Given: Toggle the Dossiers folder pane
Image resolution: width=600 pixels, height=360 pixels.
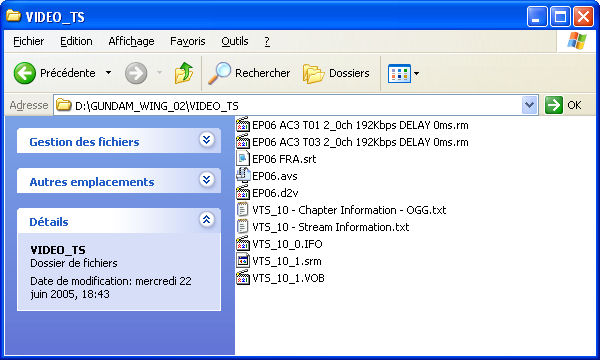Looking at the screenshot, I should pyautogui.click(x=313, y=73).
